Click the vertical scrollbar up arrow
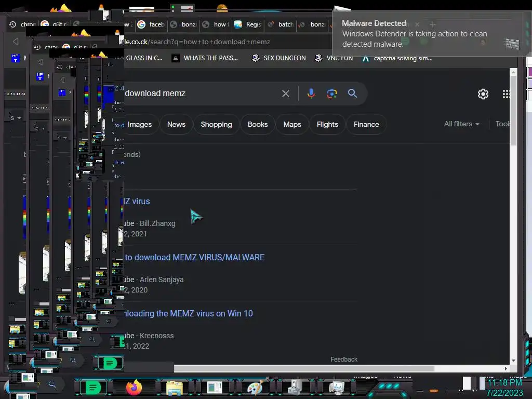This screenshot has height=399, width=532. tap(513, 72)
